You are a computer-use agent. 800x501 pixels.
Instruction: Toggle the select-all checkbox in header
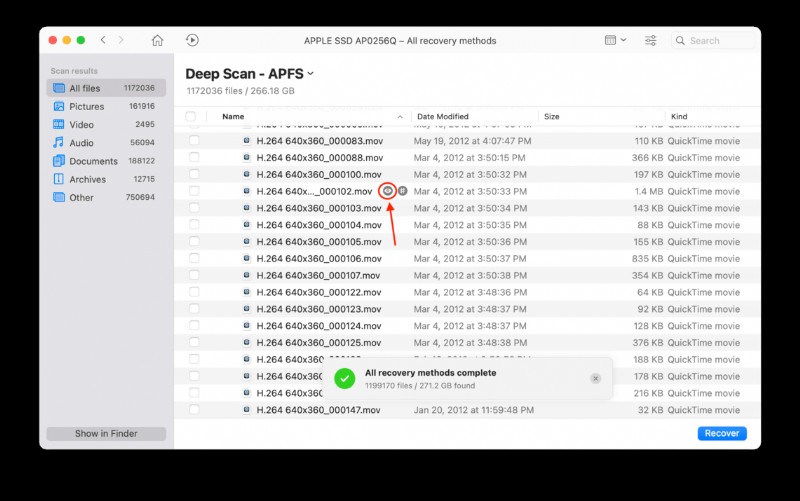point(191,116)
